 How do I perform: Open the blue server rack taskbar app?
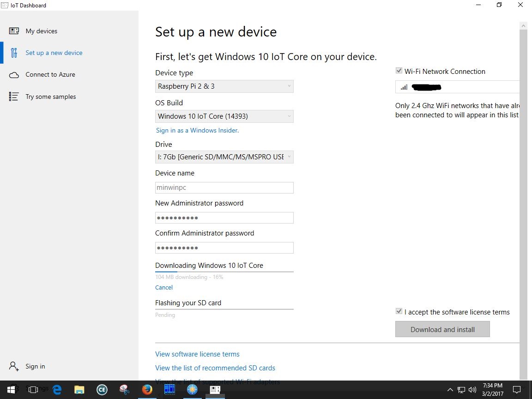point(169,389)
